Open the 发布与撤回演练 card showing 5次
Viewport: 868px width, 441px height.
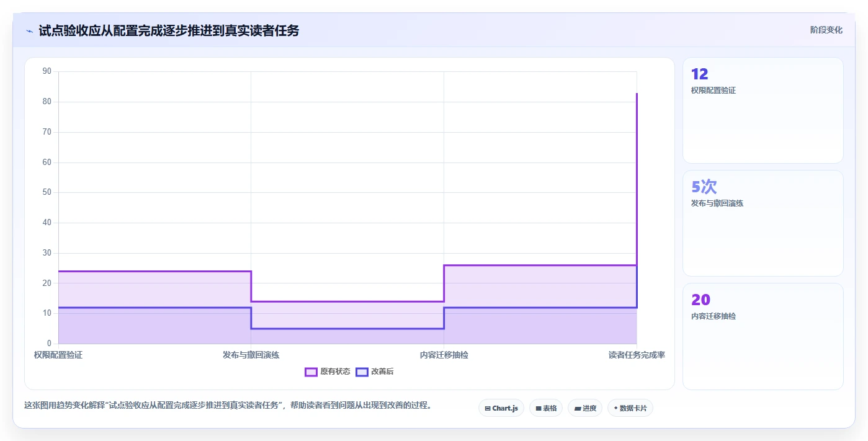coord(763,223)
